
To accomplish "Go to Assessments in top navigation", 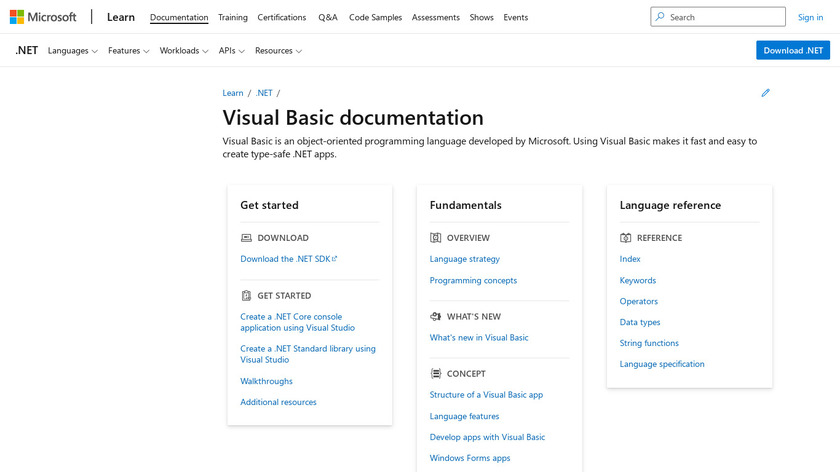I will tap(436, 17).
